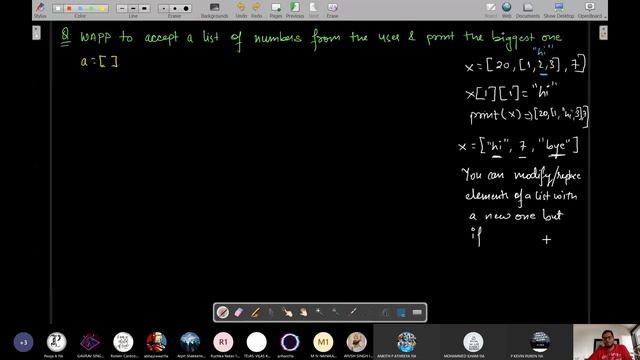This screenshot has height=360, width=640.
Task: Switch to Board mode
Action: click(491, 10)
